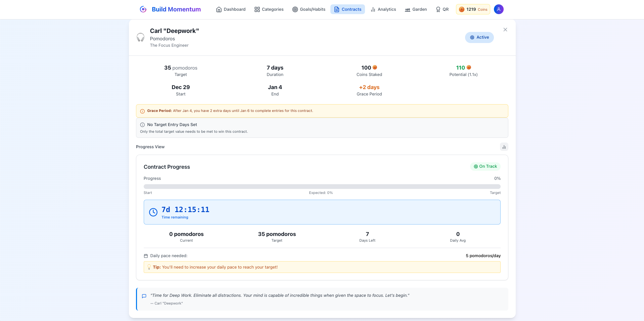
Task: Click the Active status badge
Action: tap(479, 37)
